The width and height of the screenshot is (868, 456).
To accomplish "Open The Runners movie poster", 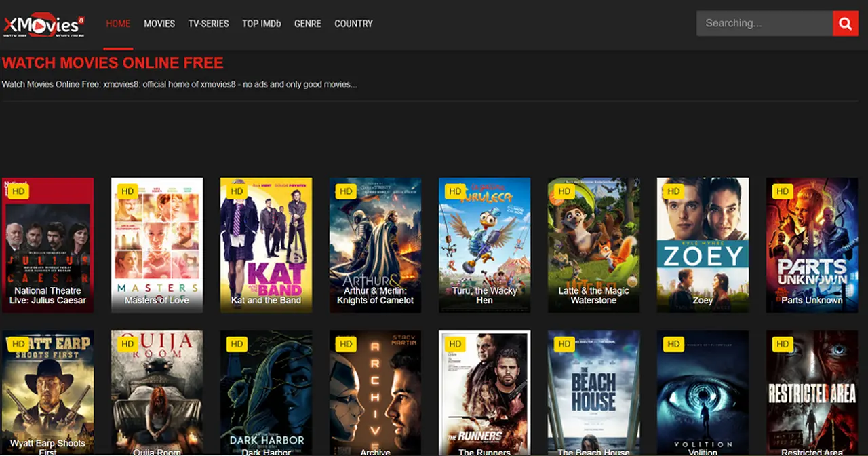I will point(484,393).
